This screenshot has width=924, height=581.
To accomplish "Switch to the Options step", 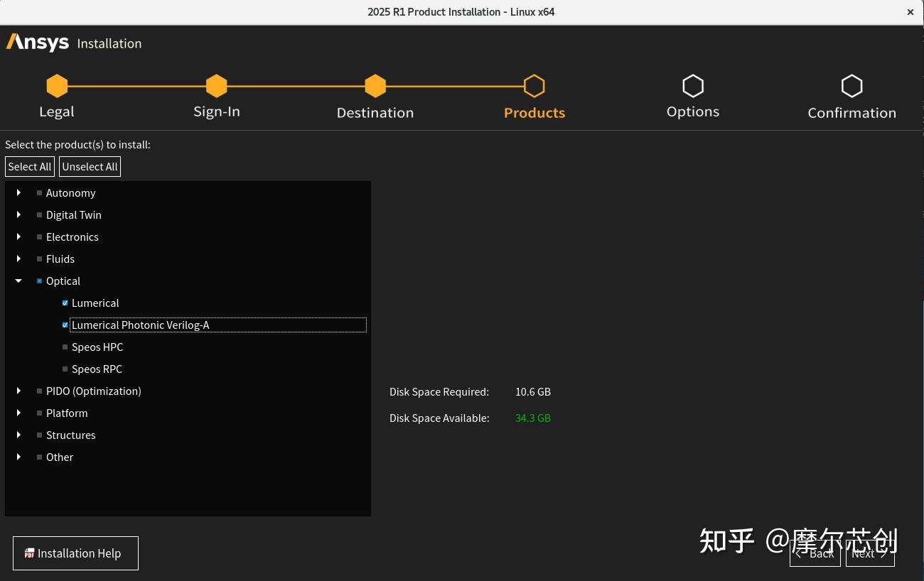I will pos(693,96).
